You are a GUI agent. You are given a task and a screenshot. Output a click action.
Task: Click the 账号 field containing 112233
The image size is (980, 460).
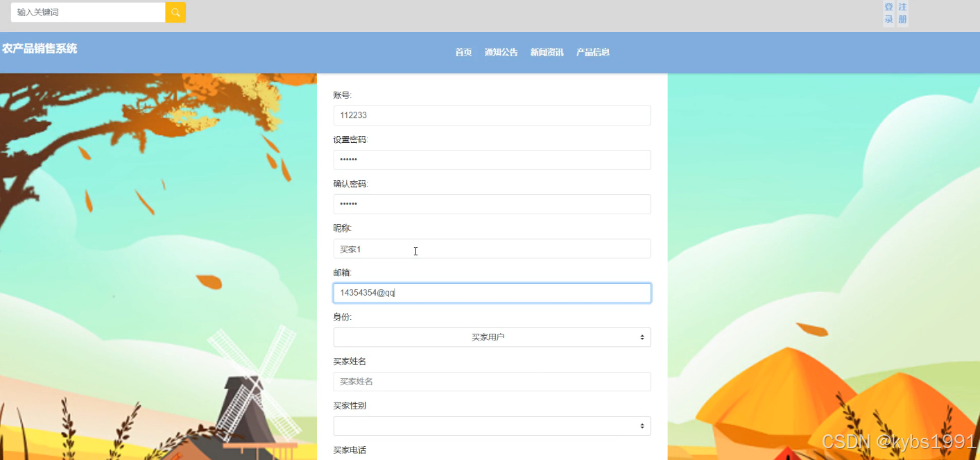(492, 115)
